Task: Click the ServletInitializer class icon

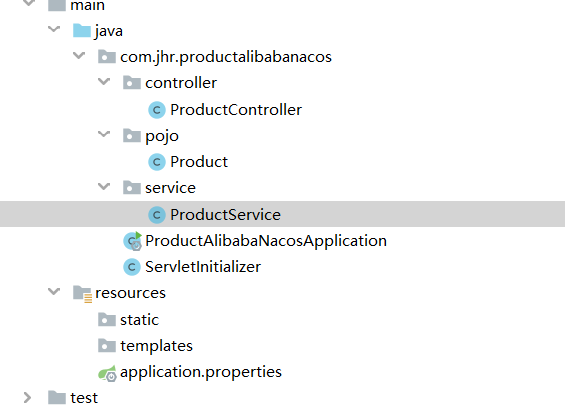Action: (x=132, y=267)
